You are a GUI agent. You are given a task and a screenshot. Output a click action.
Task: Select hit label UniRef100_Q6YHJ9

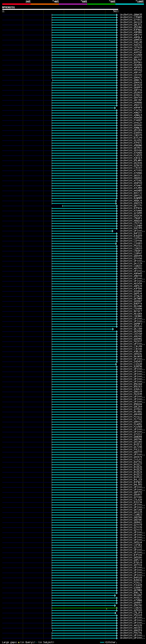point(131,85)
